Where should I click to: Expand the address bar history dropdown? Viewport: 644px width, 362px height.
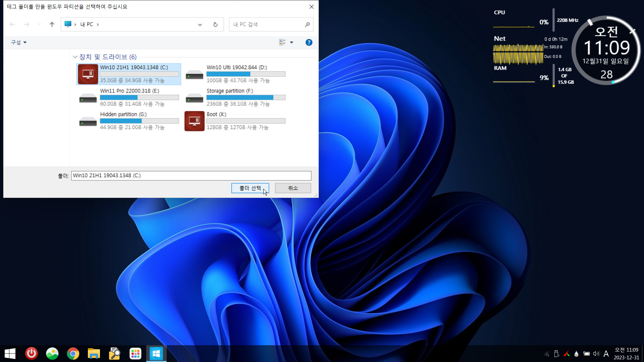click(200, 24)
